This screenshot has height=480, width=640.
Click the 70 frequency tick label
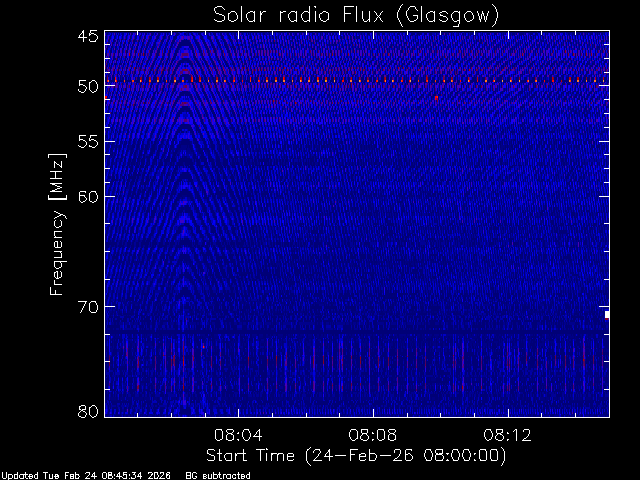tap(88, 307)
